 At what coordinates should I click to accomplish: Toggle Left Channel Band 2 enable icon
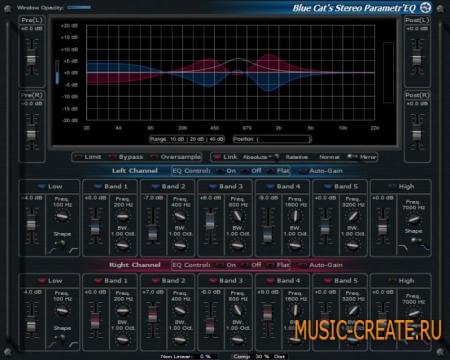point(155,186)
